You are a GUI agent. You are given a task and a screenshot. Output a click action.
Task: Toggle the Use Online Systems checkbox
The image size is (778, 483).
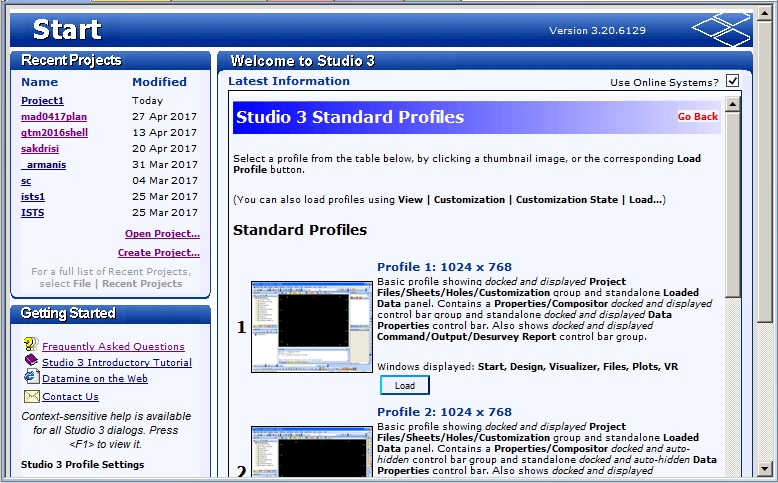732,80
